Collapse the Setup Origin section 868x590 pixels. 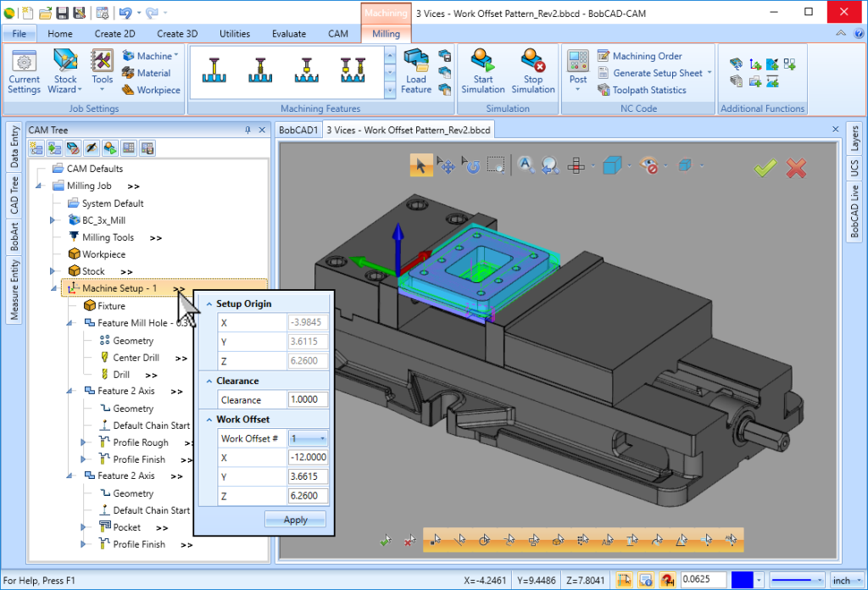point(209,303)
